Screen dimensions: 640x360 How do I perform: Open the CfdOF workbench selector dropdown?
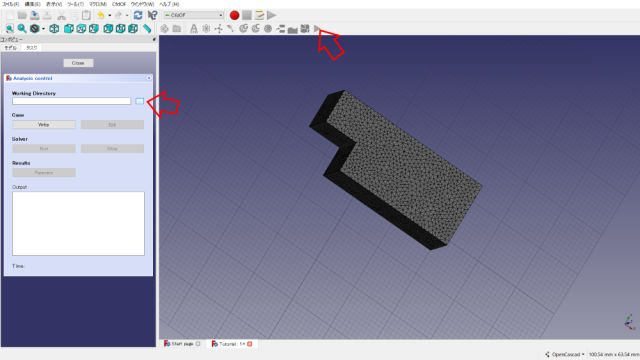(x=193, y=15)
